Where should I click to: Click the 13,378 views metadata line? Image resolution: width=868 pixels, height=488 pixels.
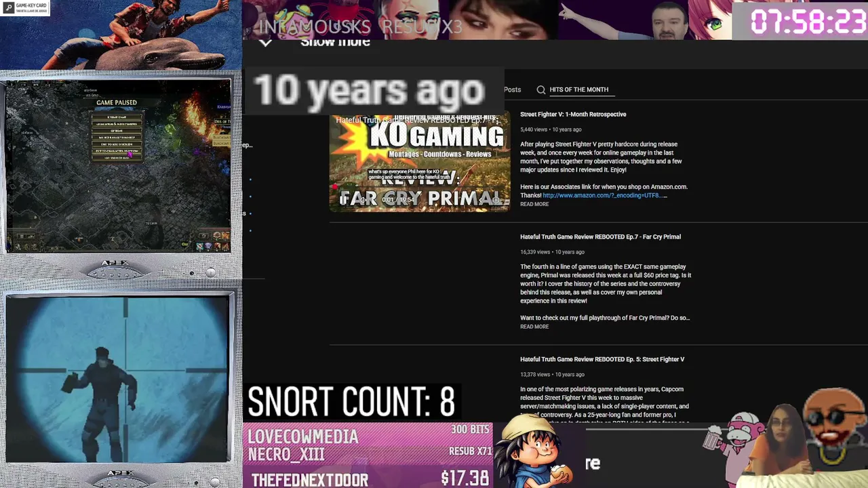click(552, 375)
